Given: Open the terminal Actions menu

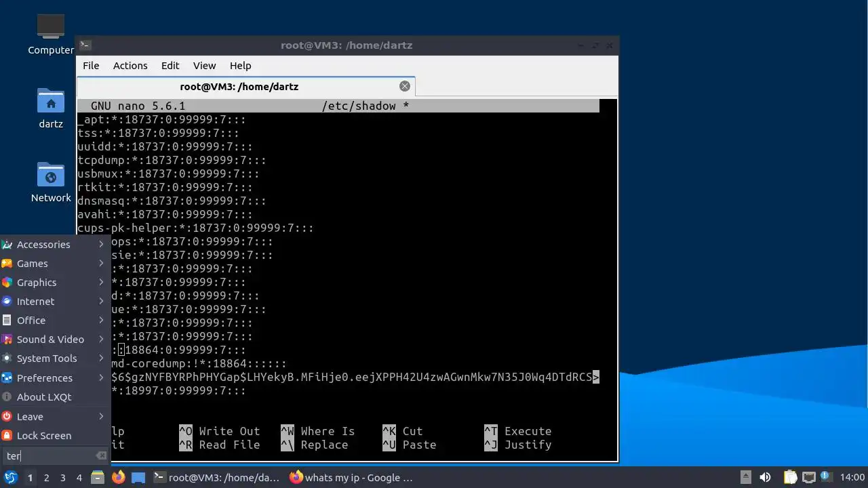Looking at the screenshot, I should pyautogui.click(x=130, y=66).
